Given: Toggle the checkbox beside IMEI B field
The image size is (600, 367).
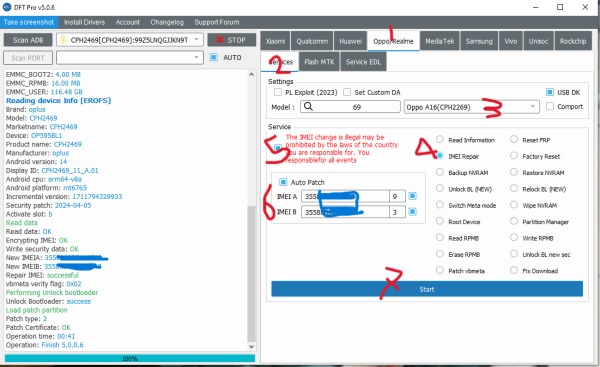Looking at the screenshot, I should click(412, 212).
